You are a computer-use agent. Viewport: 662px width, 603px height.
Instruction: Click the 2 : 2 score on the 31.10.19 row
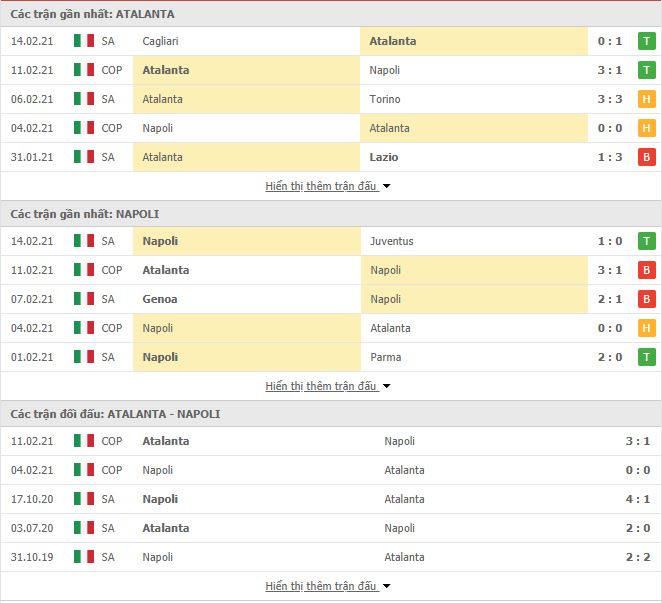click(x=638, y=557)
